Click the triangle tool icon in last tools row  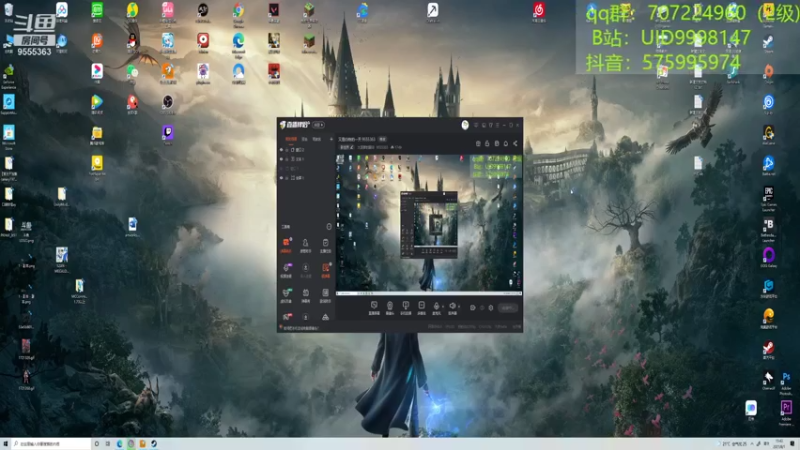326,317
